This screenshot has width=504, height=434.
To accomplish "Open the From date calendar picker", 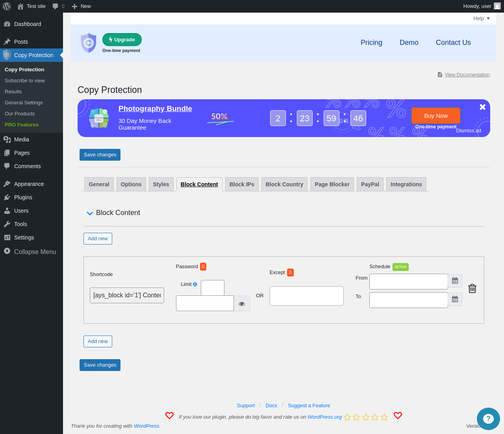I will [x=455, y=281].
